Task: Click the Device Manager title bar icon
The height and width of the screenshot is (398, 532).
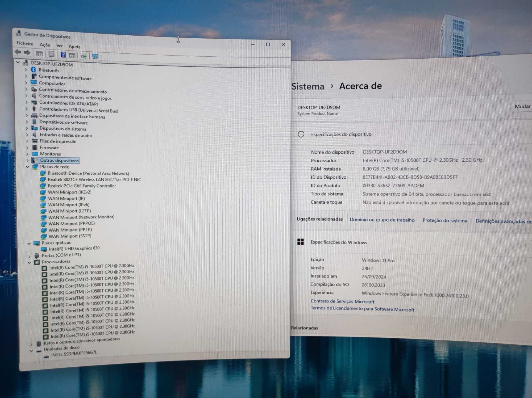Action: click(x=19, y=33)
